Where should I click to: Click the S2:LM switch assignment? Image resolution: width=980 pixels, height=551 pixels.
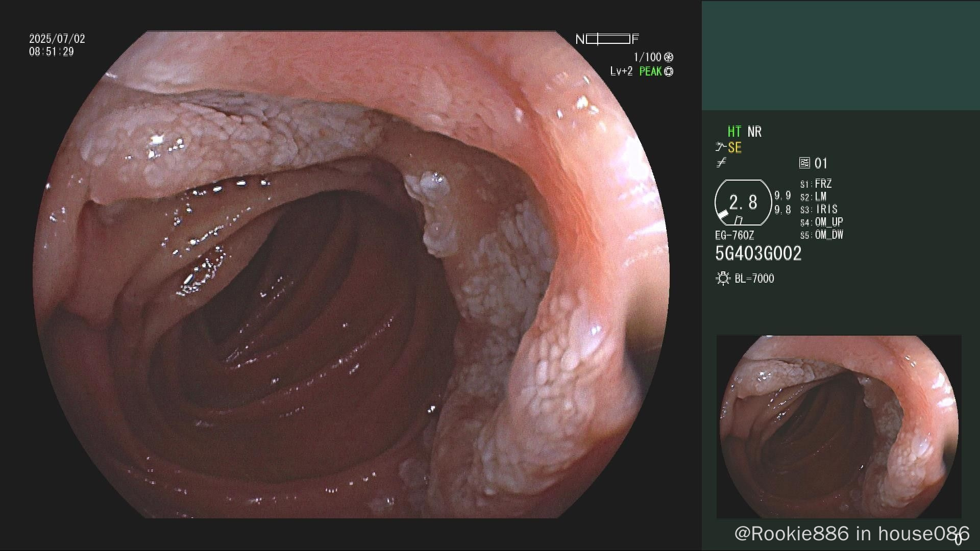point(813,196)
